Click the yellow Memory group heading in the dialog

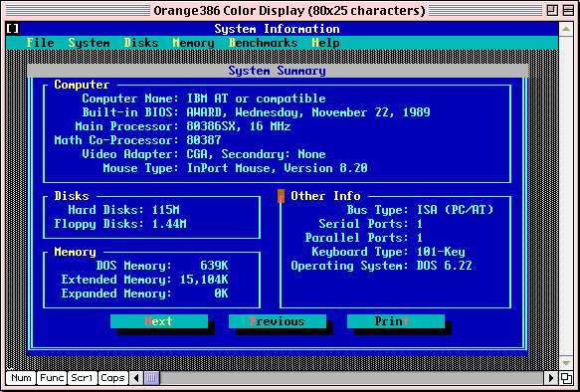coord(75,252)
